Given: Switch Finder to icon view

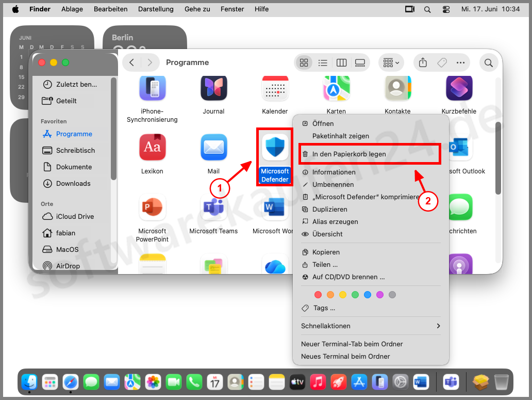Looking at the screenshot, I should [x=304, y=62].
